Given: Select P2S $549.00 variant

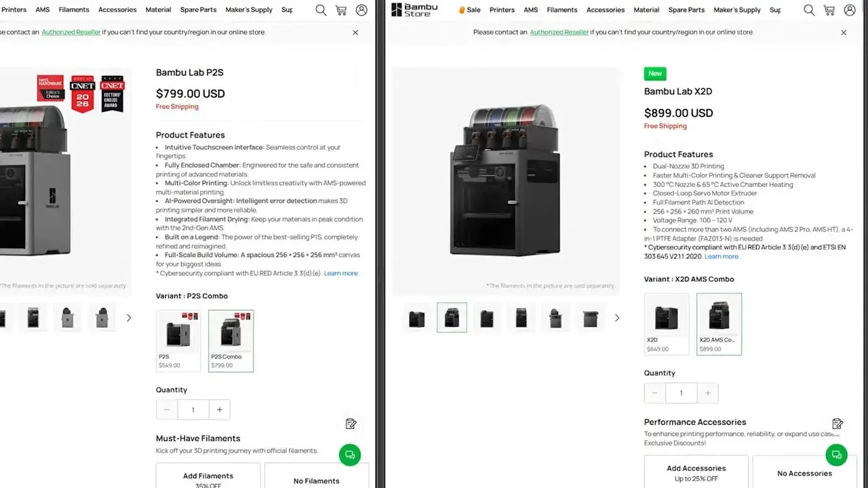Looking at the screenshot, I should [x=178, y=341].
